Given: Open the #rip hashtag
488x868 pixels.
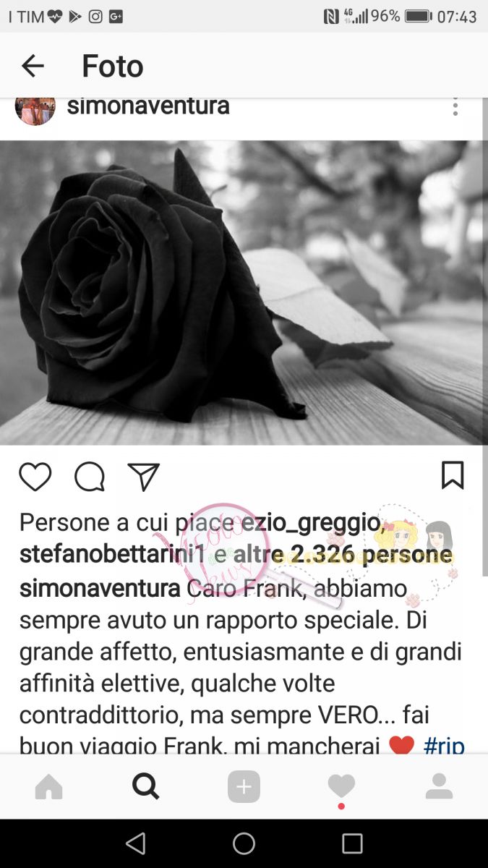Looking at the screenshot, I should [444, 745].
